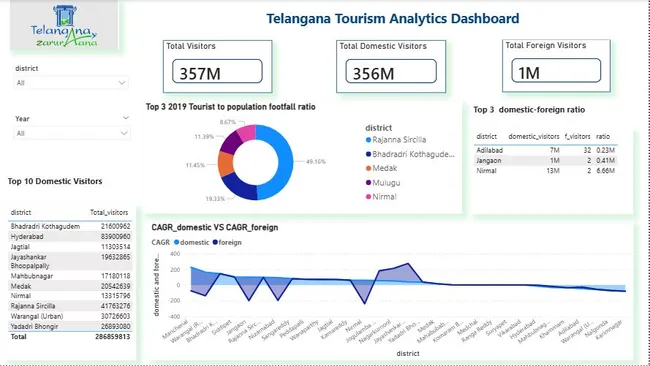Sort Top 10 table by district header
This screenshot has height=366, width=650.
point(21,212)
